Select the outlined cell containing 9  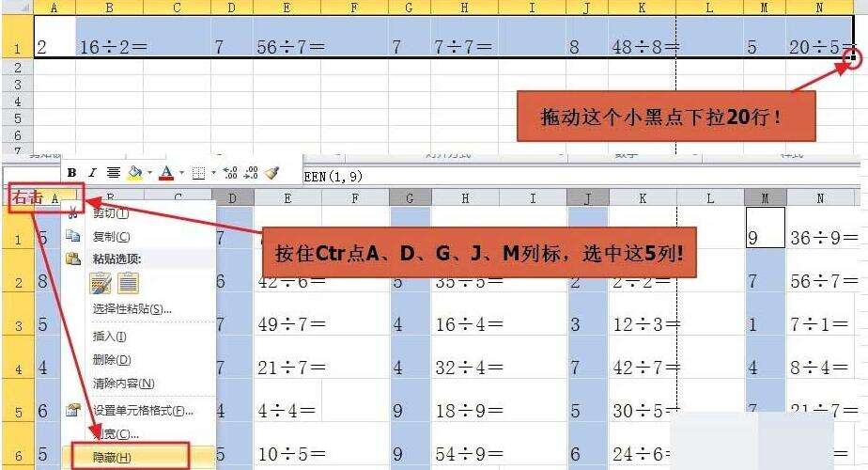(765, 227)
